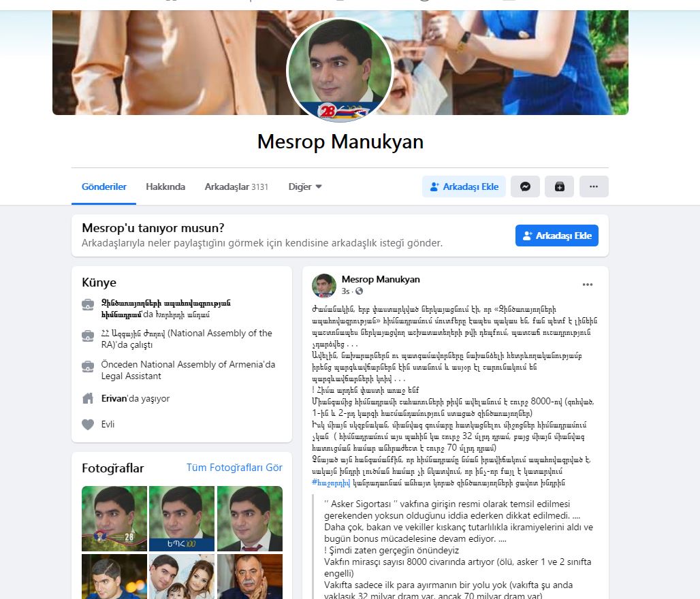Open the photo thumbnail with number 28

point(114,518)
